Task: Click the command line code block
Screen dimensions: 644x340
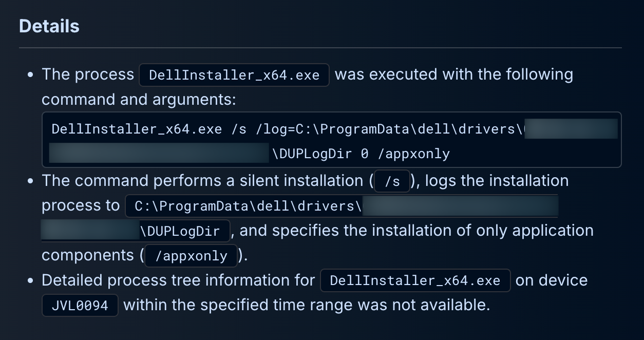Action: (x=332, y=140)
